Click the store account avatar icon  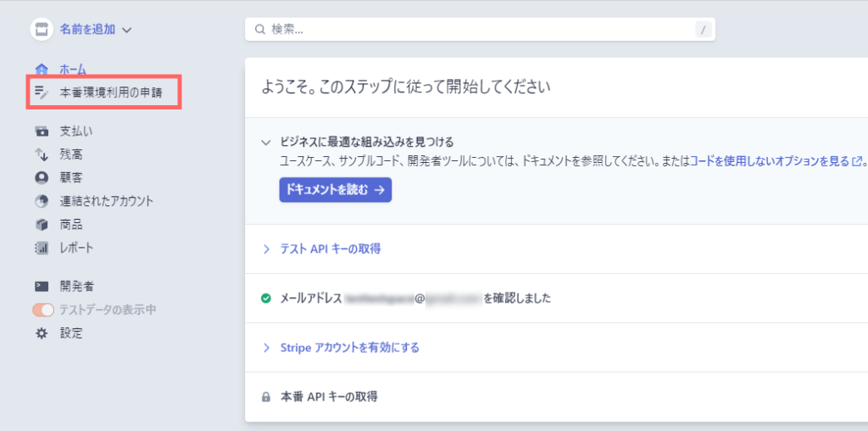coord(42,30)
